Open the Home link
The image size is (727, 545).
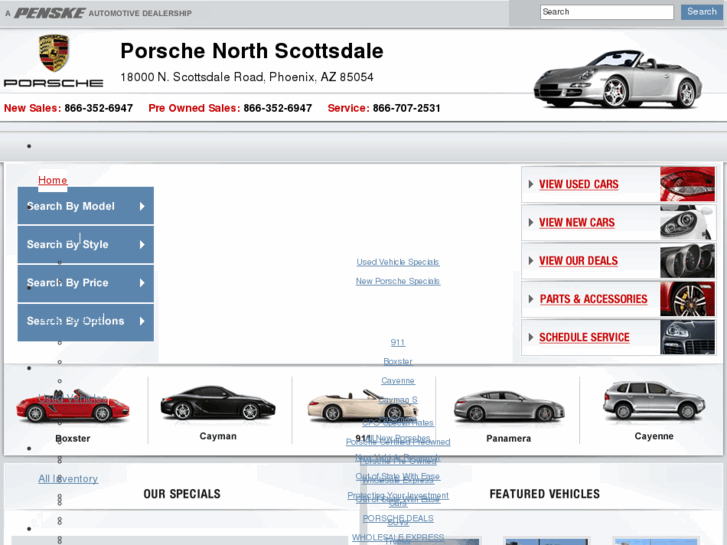point(52,180)
